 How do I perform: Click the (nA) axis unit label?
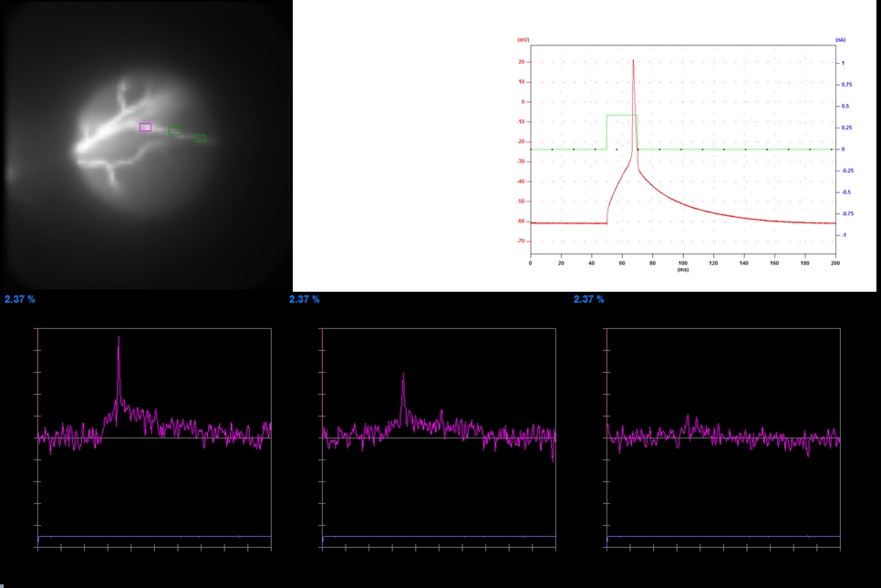pos(841,40)
